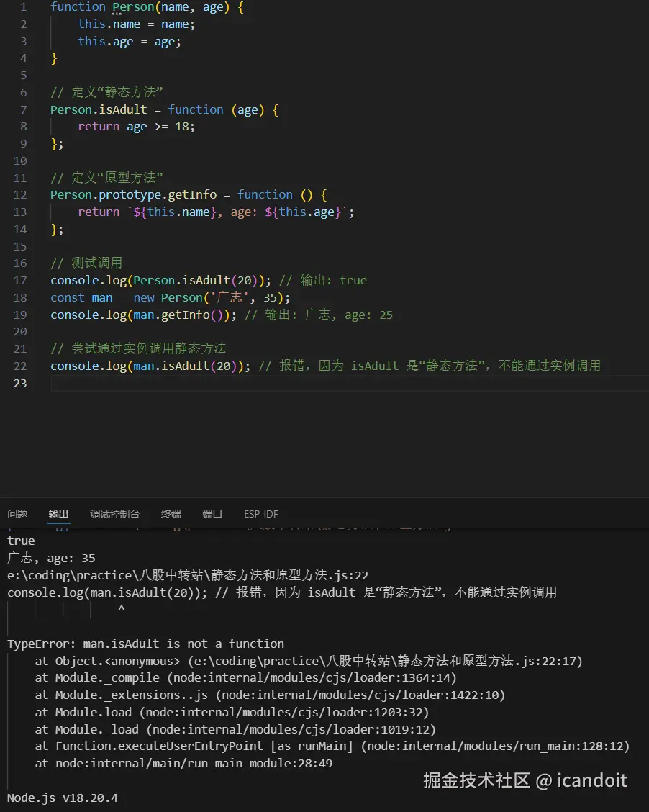This screenshot has width=649, height=812.
Task: Click 'return age >= 18;' statement
Action: [136, 127]
